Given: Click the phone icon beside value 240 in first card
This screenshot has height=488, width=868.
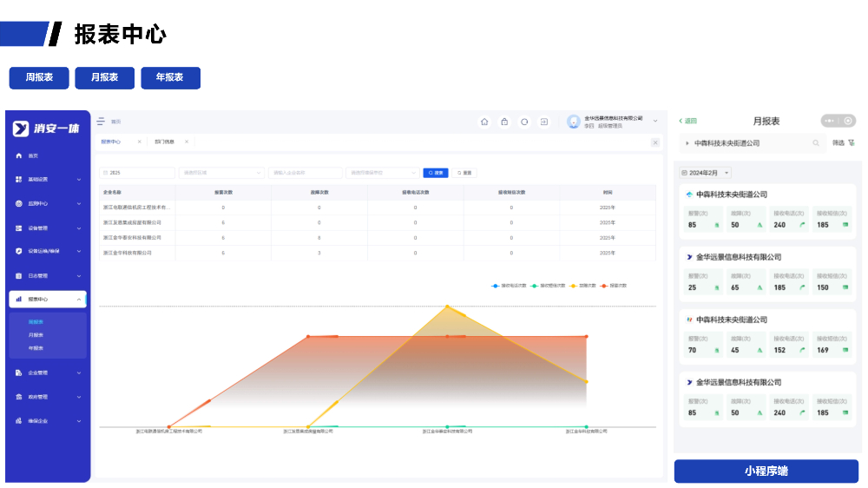Looking at the screenshot, I should (x=802, y=225).
